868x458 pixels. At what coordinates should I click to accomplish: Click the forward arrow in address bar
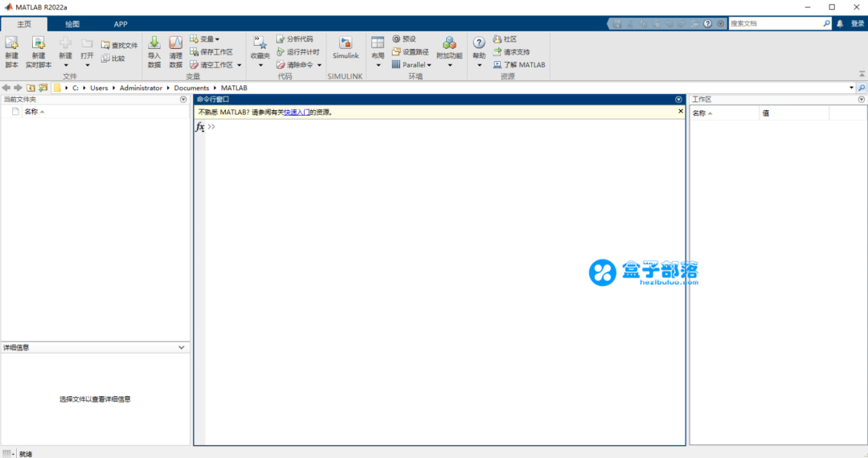tap(18, 88)
